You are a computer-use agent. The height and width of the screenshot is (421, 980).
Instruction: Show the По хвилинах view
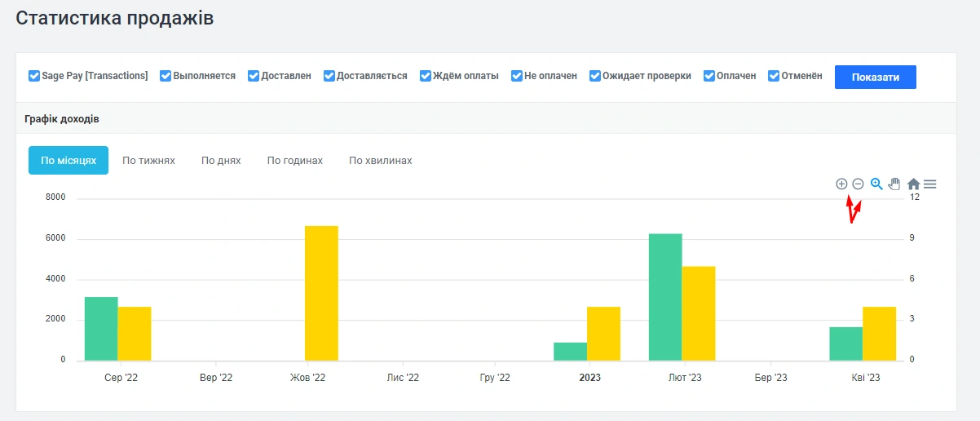click(381, 161)
